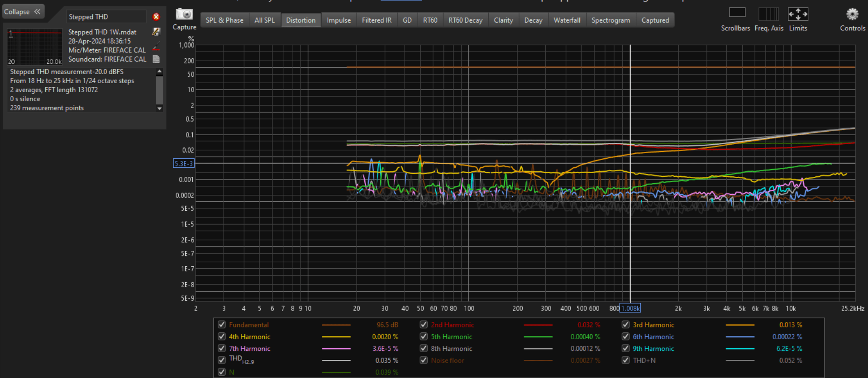Collapse the measurements side panel
The image size is (868, 378).
coord(23,12)
